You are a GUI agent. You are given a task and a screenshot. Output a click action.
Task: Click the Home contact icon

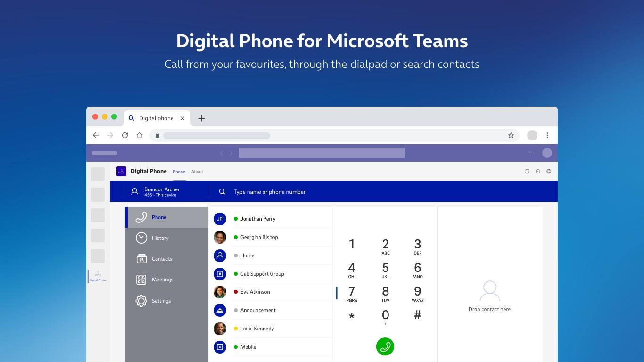[220, 255]
